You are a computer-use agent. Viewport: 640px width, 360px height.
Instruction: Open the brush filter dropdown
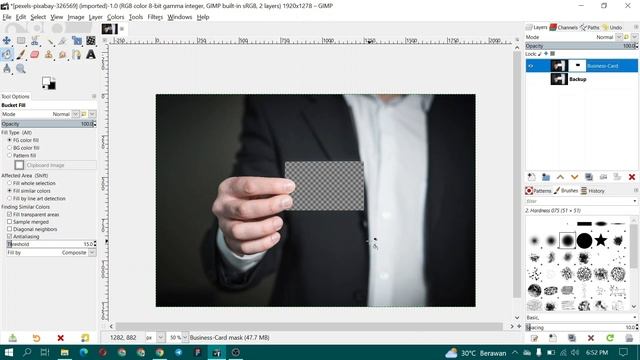pyautogui.click(x=634, y=201)
